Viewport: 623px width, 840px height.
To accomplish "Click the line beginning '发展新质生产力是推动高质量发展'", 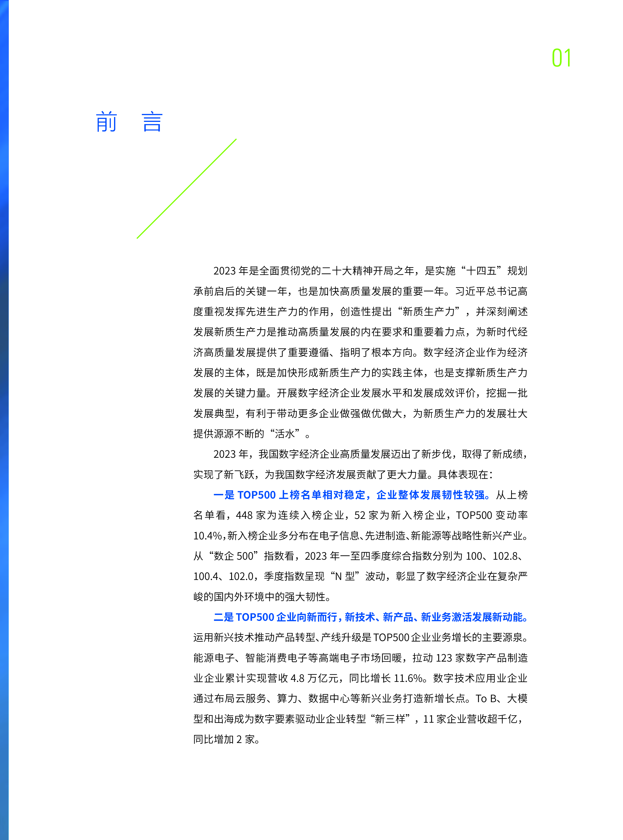I will pyautogui.click(x=360, y=332).
